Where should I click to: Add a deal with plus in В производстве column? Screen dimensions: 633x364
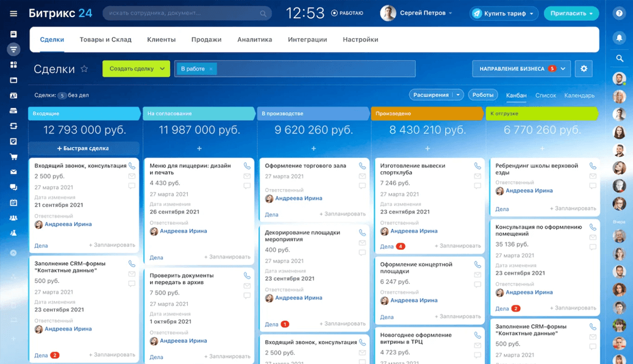[313, 149]
